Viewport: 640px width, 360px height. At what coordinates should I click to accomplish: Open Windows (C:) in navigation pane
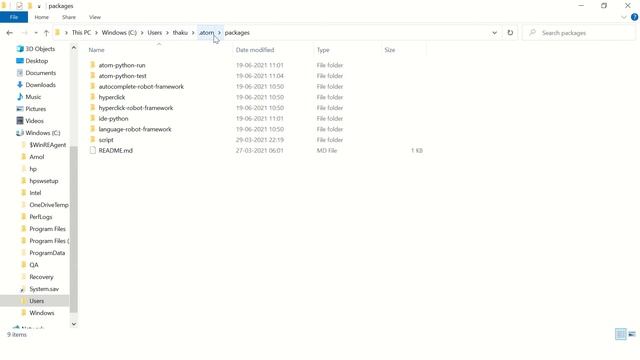(x=42, y=133)
